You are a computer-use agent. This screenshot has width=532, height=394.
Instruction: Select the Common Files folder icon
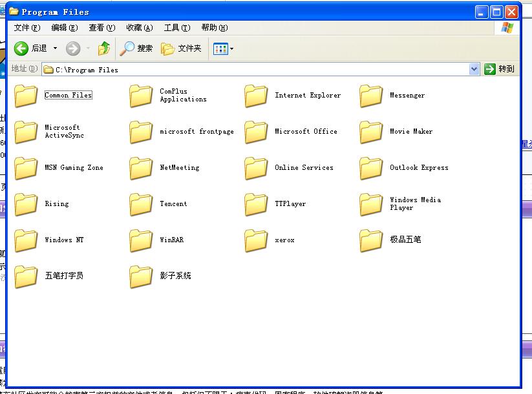[26, 96]
